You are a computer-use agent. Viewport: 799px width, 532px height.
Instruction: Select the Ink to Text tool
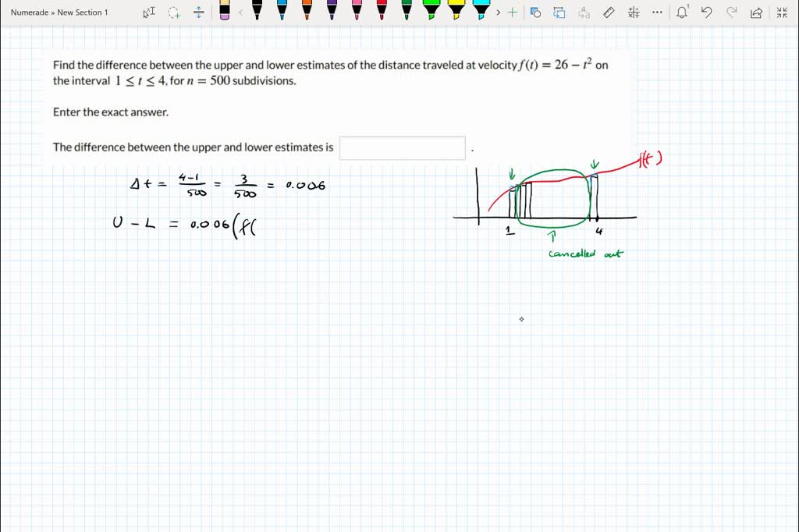(584, 12)
